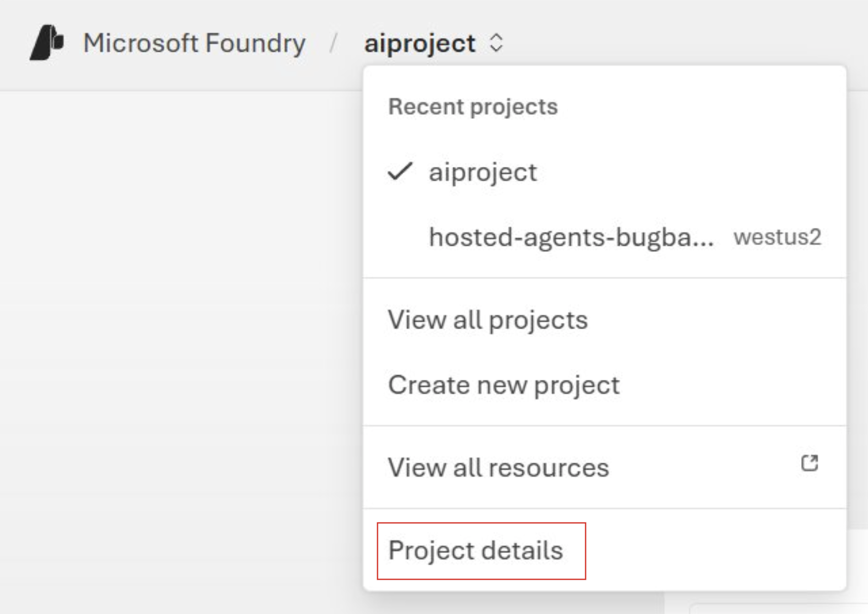Open Project details
868x614 pixels.
point(476,550)
